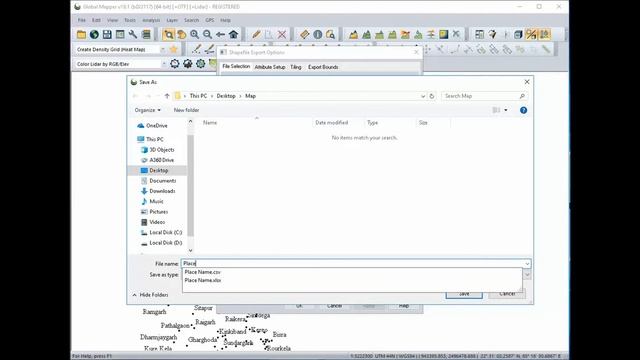Viewport: 640px width, 360px height.
Task: Switch to Tiling tab in Shapefile Export
Action: pos(296,67)
